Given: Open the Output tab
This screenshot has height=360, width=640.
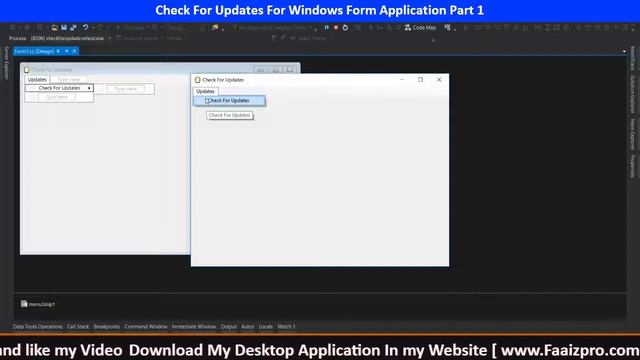Looking at the screenshot, I should (x=229, y=327).
